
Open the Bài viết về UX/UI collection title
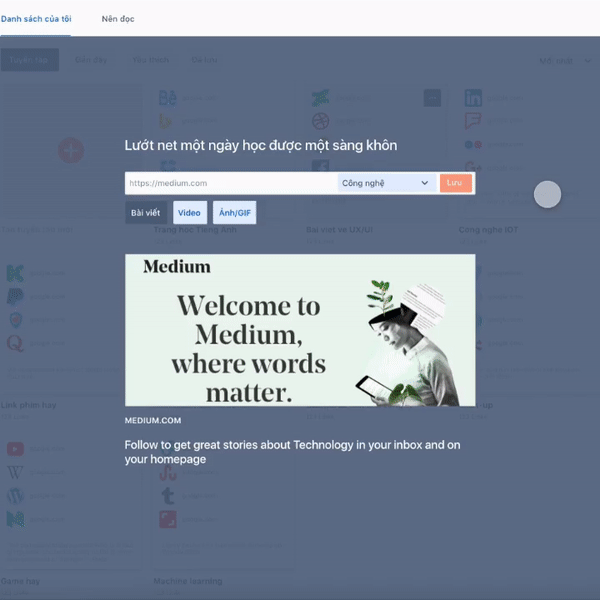coord(339,230)
